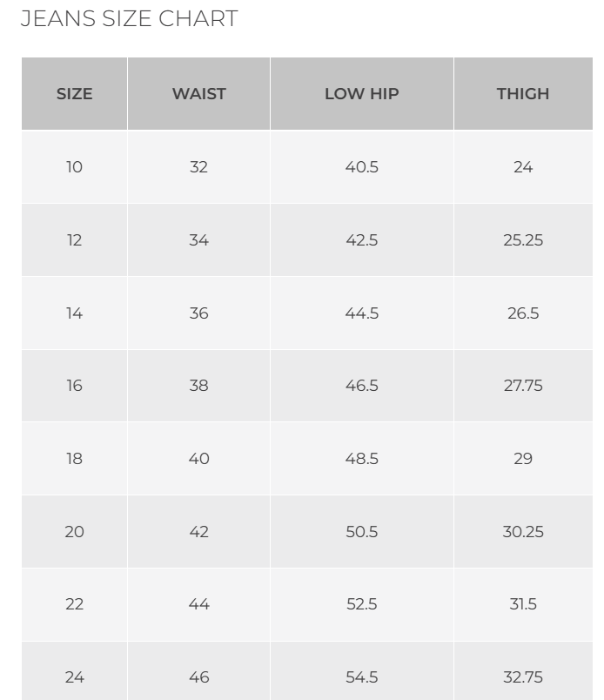
Task: Click the Jeans Size Chart heading
Action: [x=129, y=19]
